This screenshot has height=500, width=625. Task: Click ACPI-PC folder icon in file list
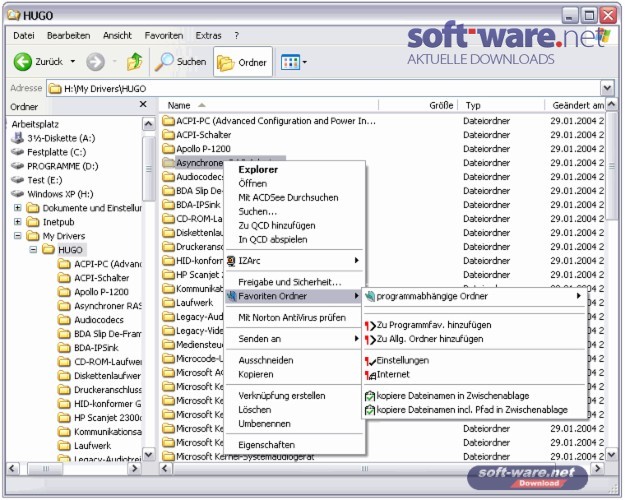(x=169, y=120)
